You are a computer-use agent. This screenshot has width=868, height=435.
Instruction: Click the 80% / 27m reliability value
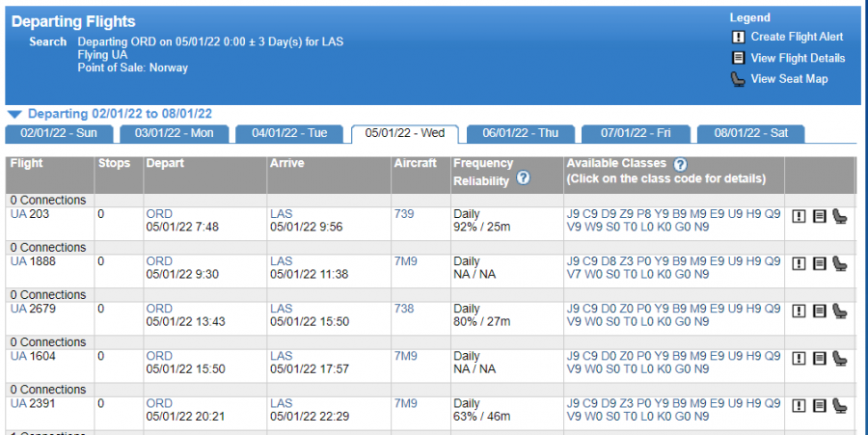click(x=481, y=321)
